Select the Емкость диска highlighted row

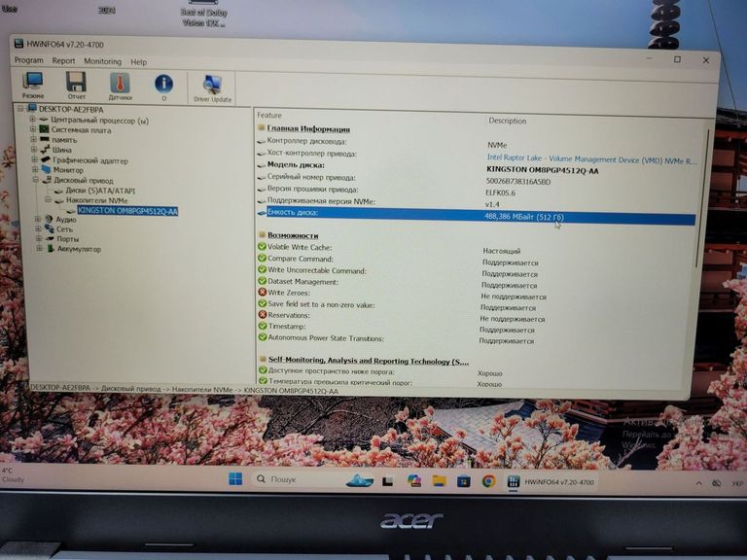pyautogui.click(x=476, y=215)
